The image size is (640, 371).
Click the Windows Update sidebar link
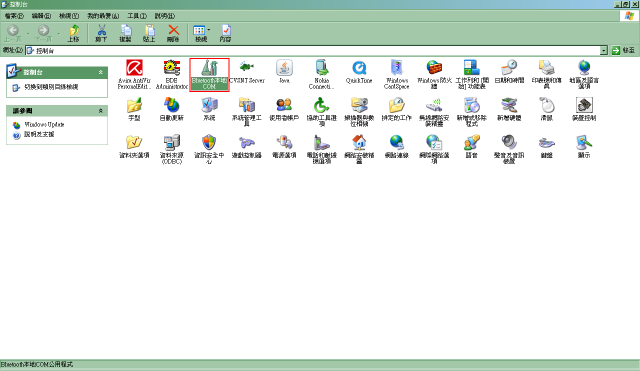[44, 124]
